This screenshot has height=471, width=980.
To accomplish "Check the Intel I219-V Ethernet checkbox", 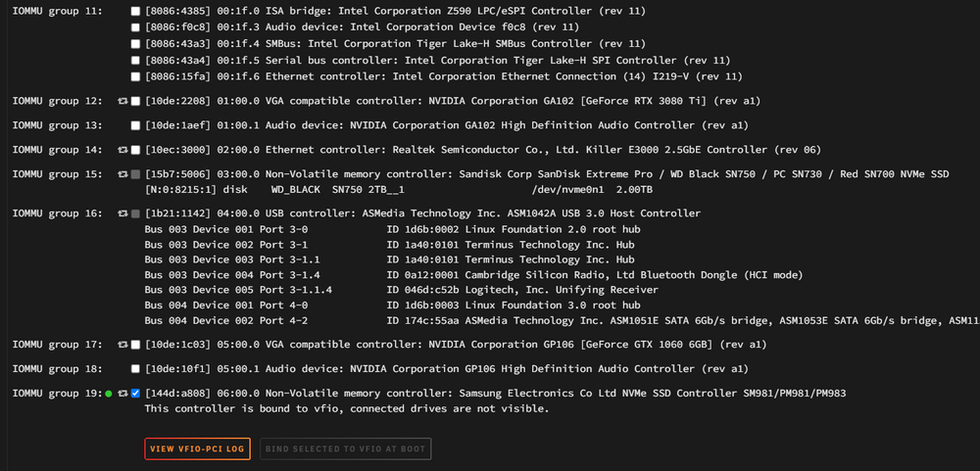I will click(x=135, y=76).
